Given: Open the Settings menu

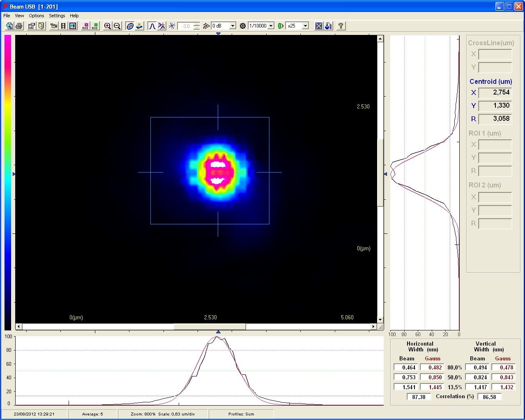Looking at the screenshot, I should 57,16.
